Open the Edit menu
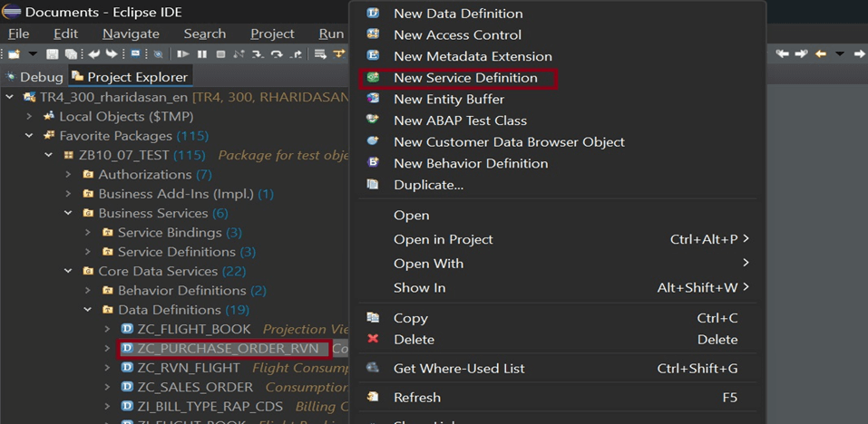 coord(66,34)
